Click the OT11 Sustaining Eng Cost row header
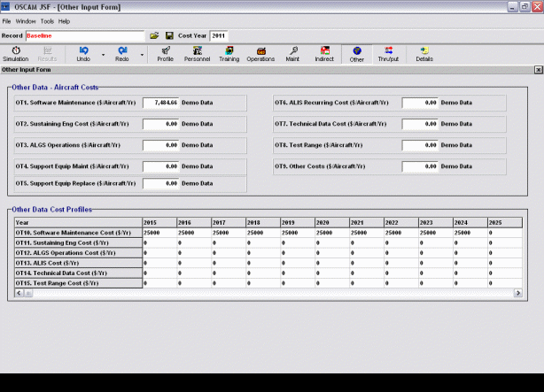The width and height of the screenshot is (544, 392). [x=78, y=243]
